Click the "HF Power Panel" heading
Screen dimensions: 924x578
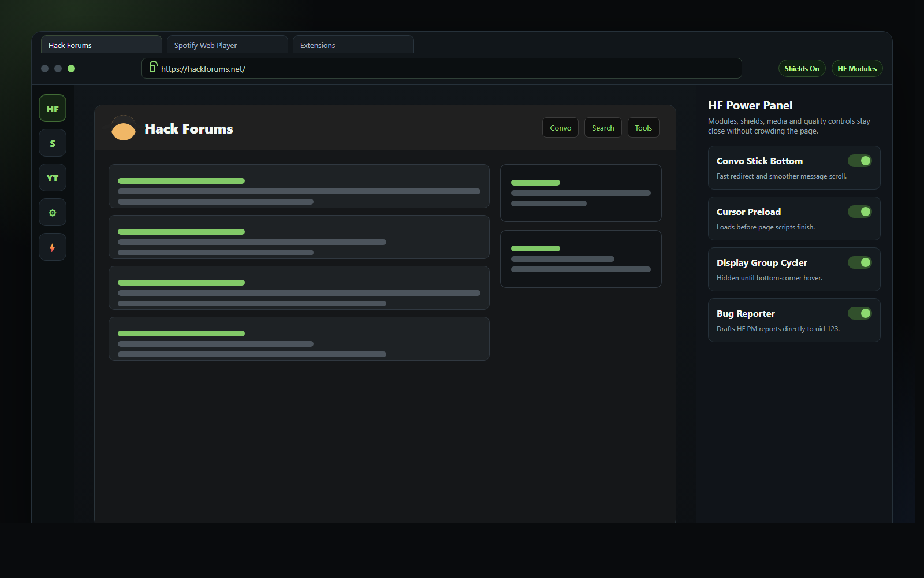pyautogui.click(x=750, y=105)
